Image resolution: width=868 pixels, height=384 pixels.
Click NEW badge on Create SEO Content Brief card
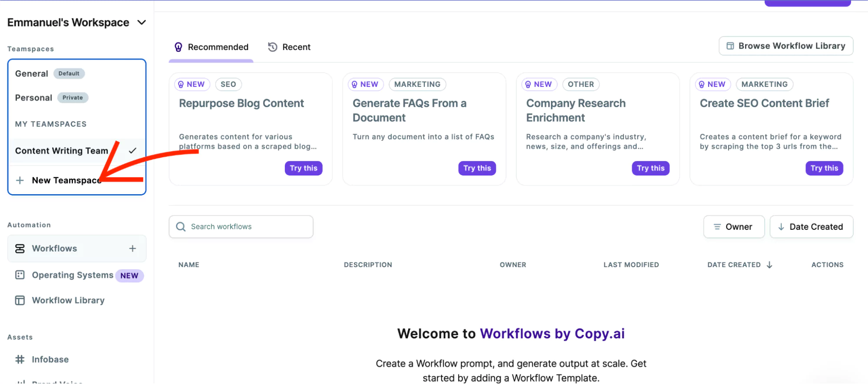(x=713, y=84)
